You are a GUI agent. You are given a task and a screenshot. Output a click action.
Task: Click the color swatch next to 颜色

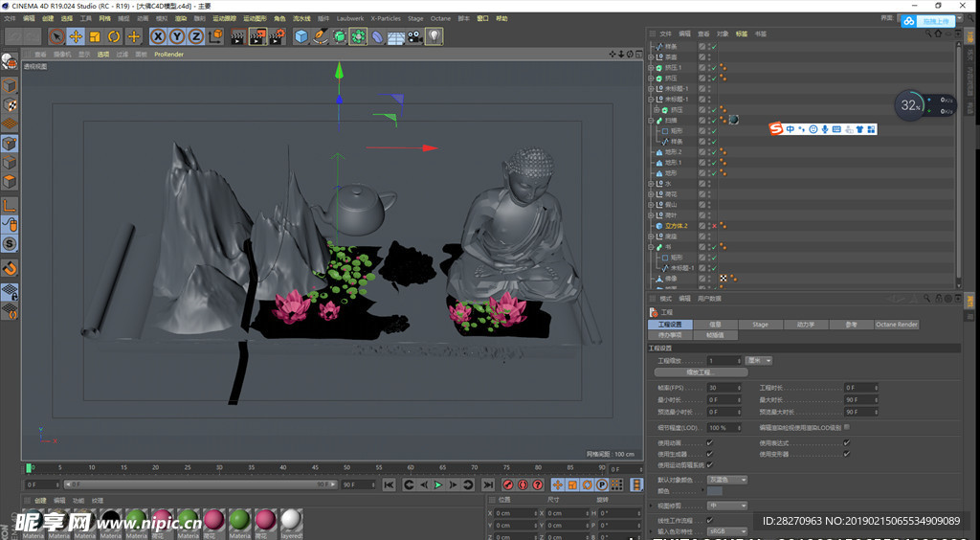tap(715, 491)
